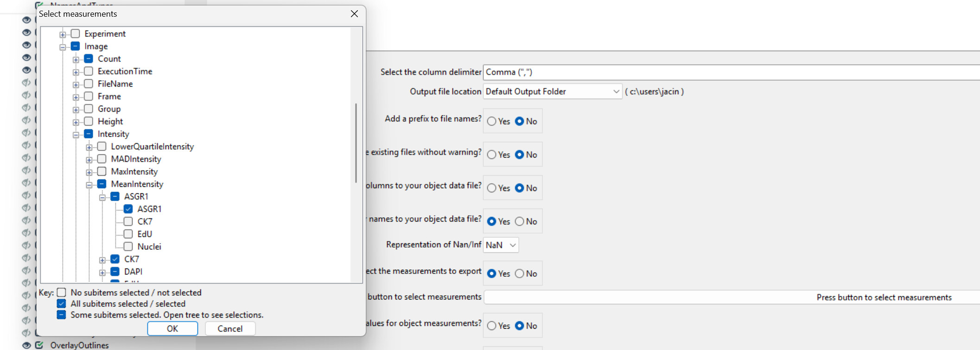Image resolution: width=980 pixels, height=350 pixels.
Task: Toggle the first eye icon in the pipeline
Action: [x=27, y=20]
